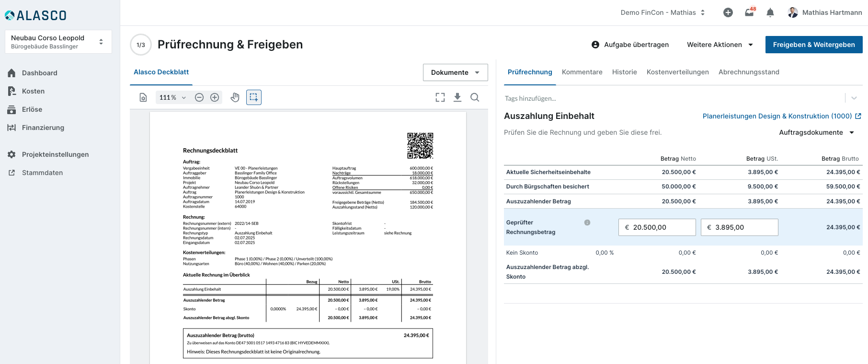This screenshot has height=364, width=868.
Task: Open the Weitere Aktionen menu
Action: point(720,45)
